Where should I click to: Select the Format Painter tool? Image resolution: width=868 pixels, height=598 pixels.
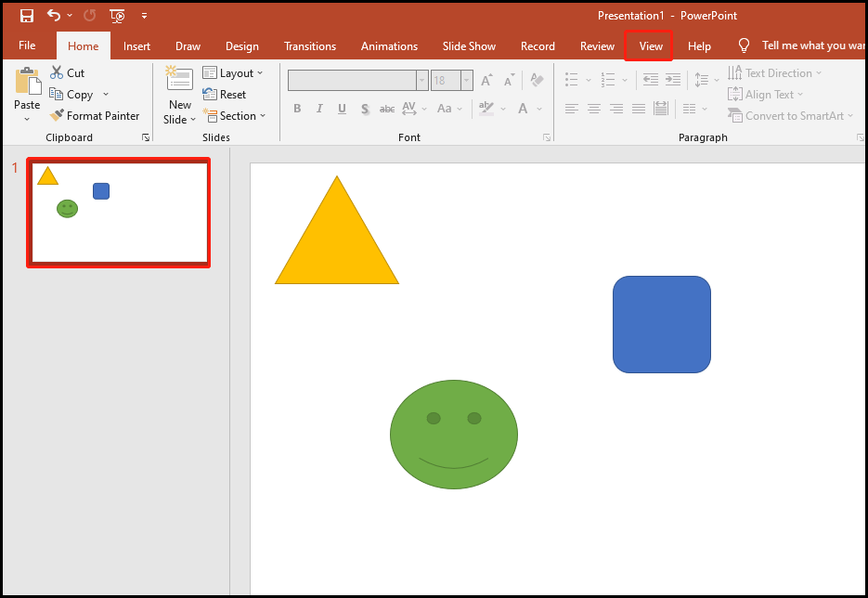pos(96,115)
